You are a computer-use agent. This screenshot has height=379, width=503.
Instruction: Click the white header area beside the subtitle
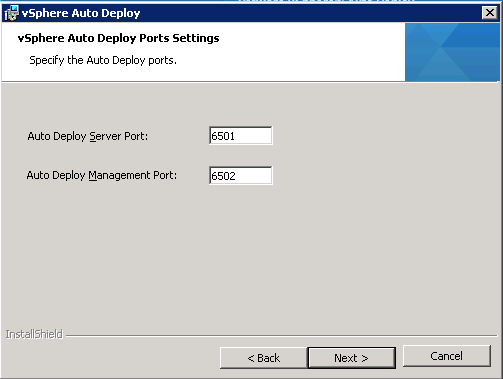(290, 60)
